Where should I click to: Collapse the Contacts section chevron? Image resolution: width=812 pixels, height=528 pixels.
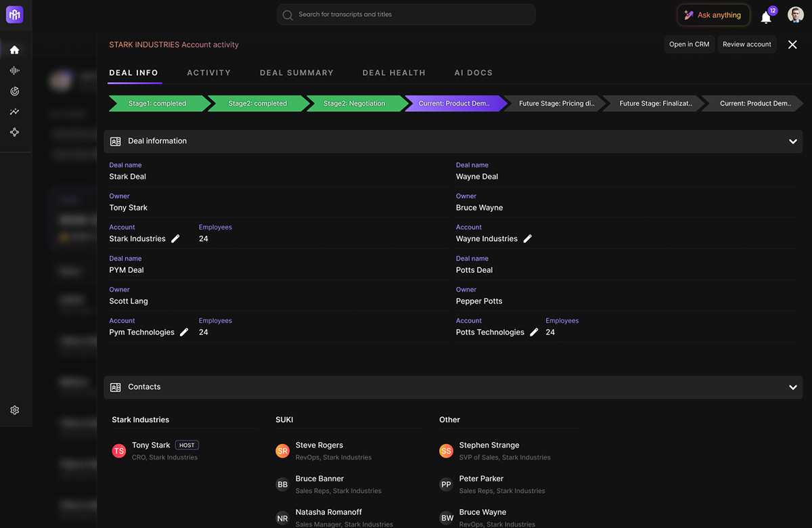point(793,387)
